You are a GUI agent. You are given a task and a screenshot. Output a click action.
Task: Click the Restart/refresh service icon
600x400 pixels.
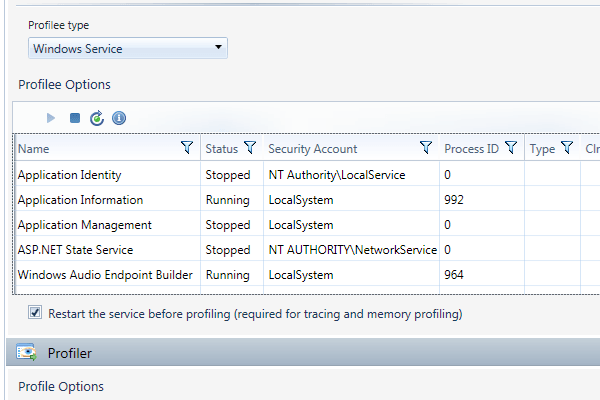[97, 118]
